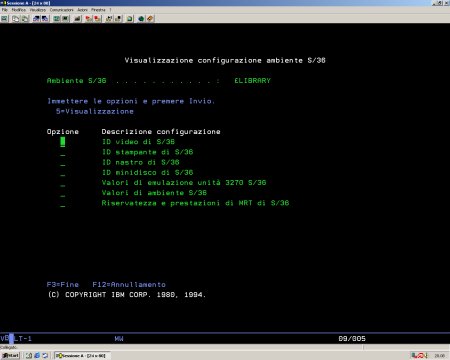This screenshot has width=450, height=360.
Task: Open the Visualizza menu
Action: (x=38, y=10)
